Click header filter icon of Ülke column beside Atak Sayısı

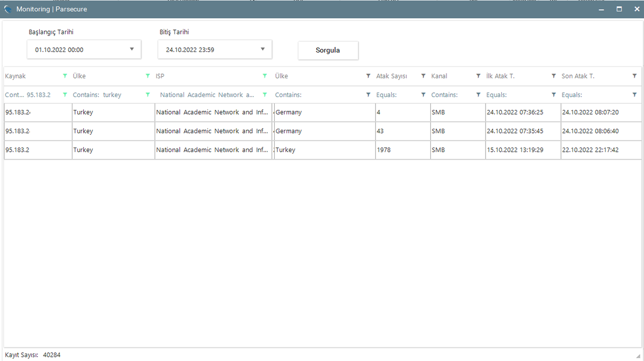[368, 76]
